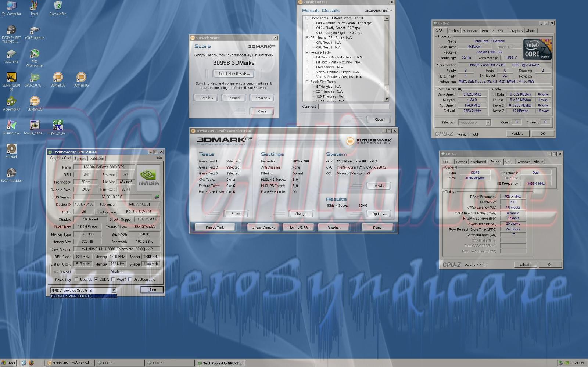Launch wPrime.exe desktop icon
The height and width of the screenshot is (367, 588).
tap(11, 127)
